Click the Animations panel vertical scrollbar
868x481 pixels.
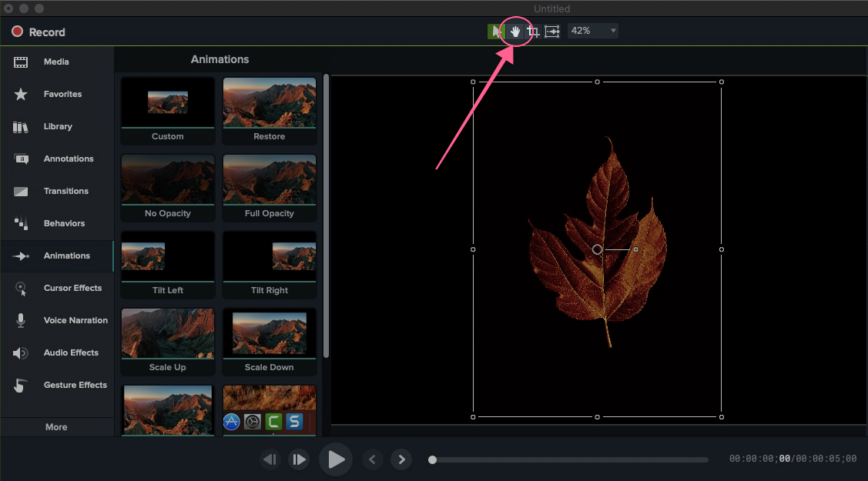(327, 215)
